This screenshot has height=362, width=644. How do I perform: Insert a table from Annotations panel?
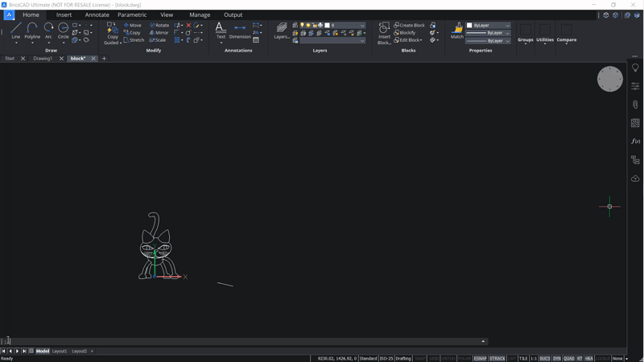coord(256,40)
